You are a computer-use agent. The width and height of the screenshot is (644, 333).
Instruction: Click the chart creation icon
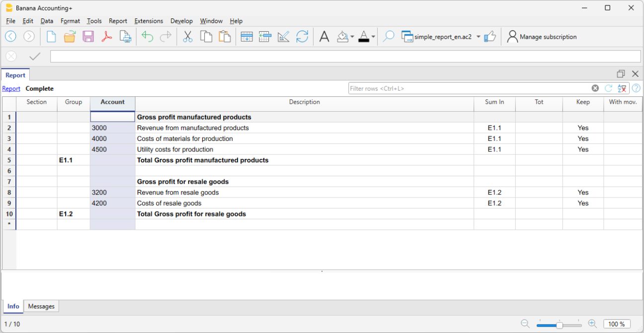point(284,36)
